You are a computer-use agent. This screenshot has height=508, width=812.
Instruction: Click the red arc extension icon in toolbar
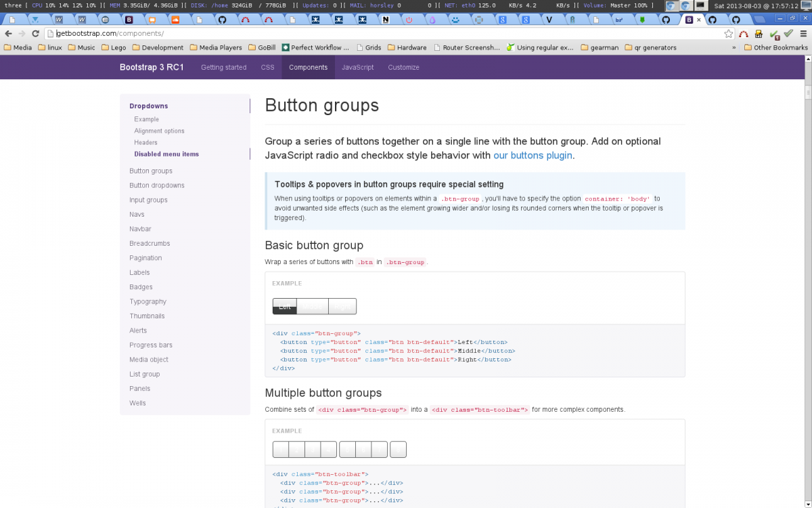tap(744, 33)
